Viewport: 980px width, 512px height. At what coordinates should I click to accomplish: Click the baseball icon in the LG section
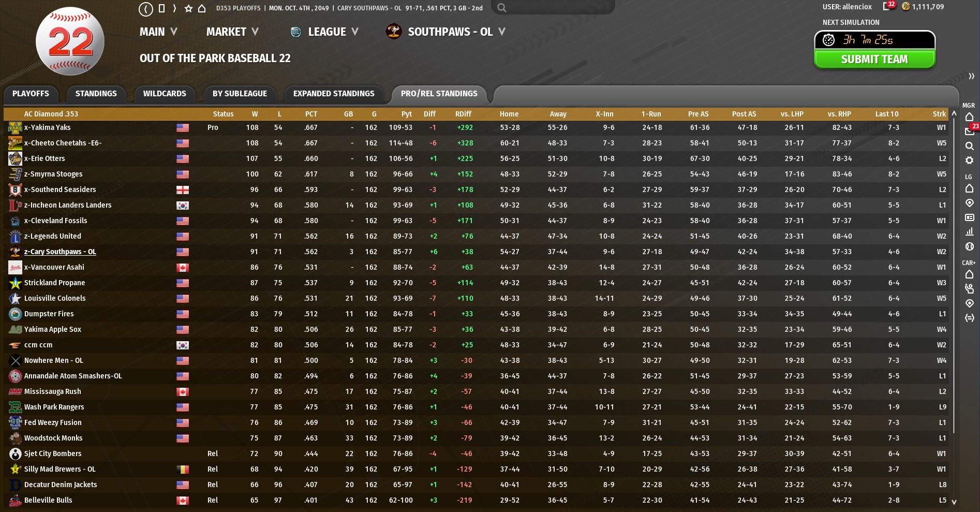(x=969, y=246)
